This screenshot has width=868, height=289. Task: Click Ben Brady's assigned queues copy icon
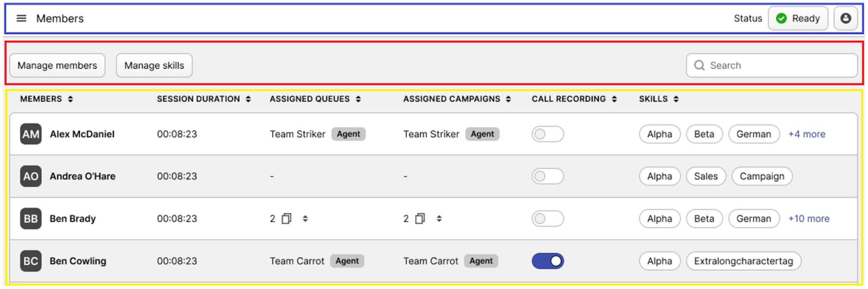tap(286, 219)
